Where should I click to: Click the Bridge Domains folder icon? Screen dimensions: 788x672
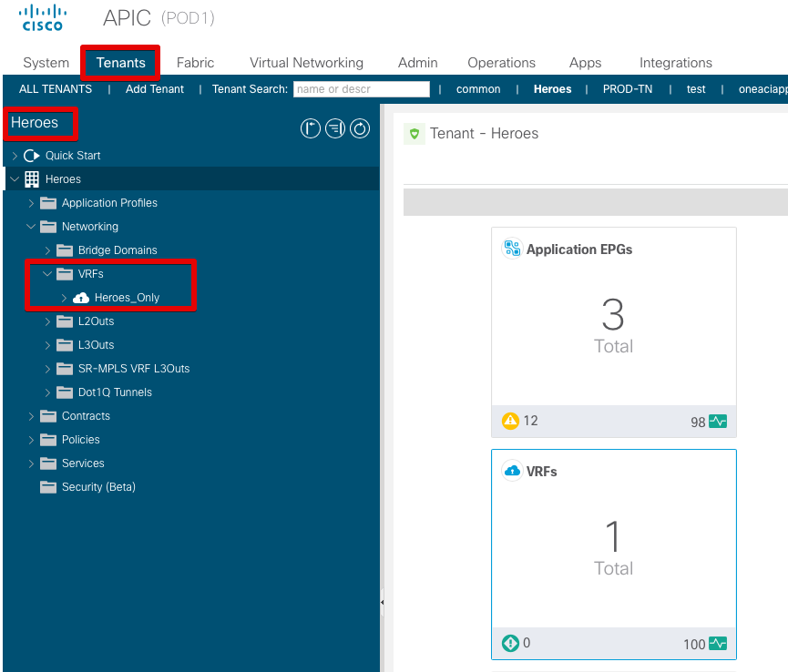click(x=65, y=250)
